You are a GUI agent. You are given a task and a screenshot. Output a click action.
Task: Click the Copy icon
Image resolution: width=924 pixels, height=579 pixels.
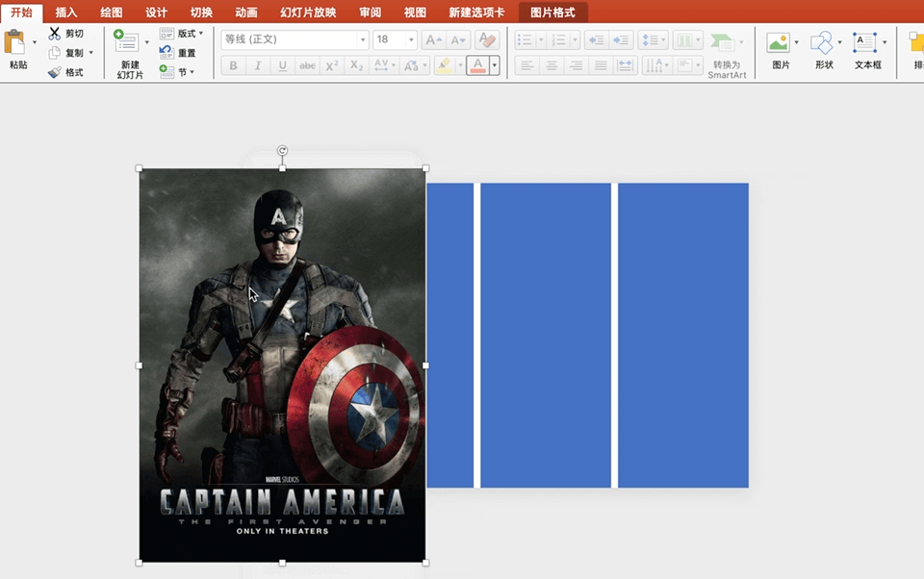point(54,53)
